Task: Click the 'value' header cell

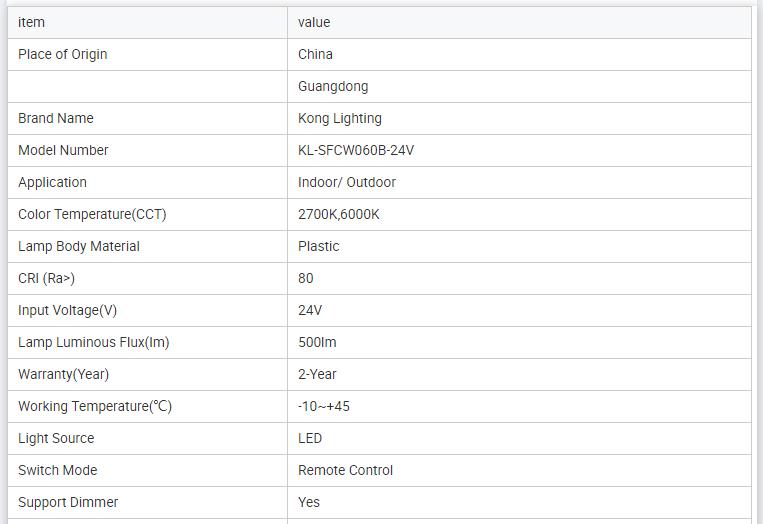Action: 314,22
